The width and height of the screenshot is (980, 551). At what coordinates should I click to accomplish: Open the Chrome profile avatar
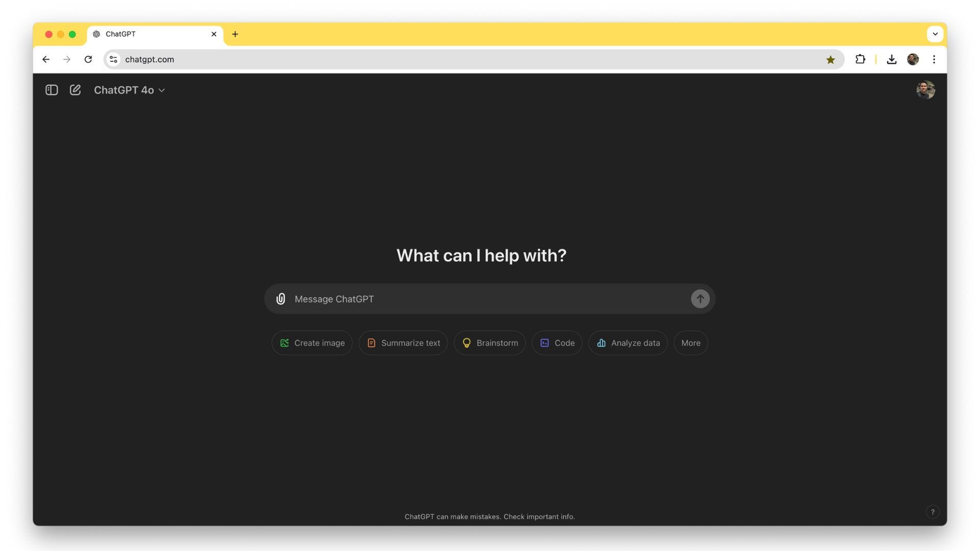pyautogui.click(x=913, y=60)
